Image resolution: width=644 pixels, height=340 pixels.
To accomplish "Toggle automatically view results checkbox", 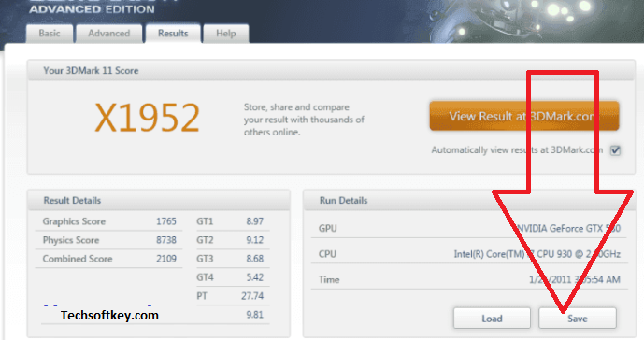I will point(615,150).
